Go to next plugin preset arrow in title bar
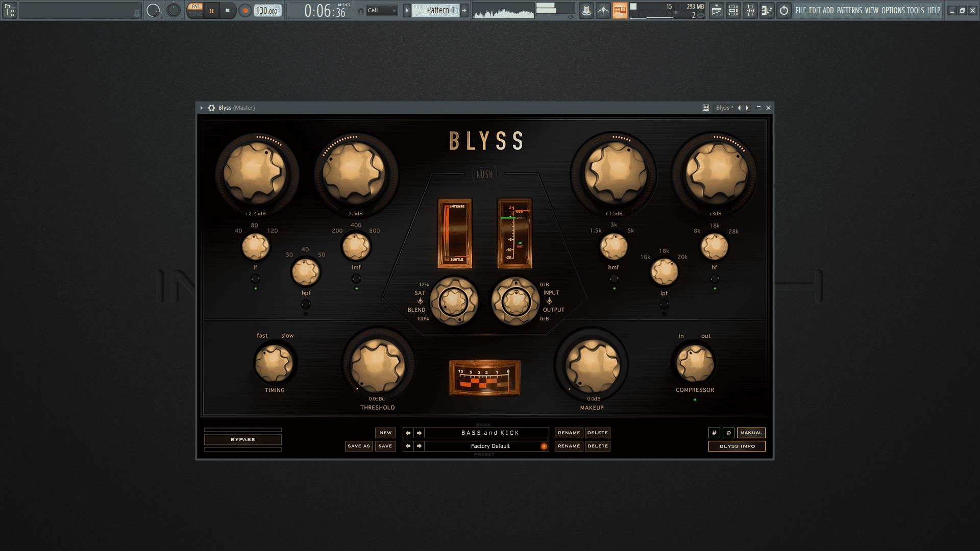This screenshot has height=551, width=980. (747, 108)
